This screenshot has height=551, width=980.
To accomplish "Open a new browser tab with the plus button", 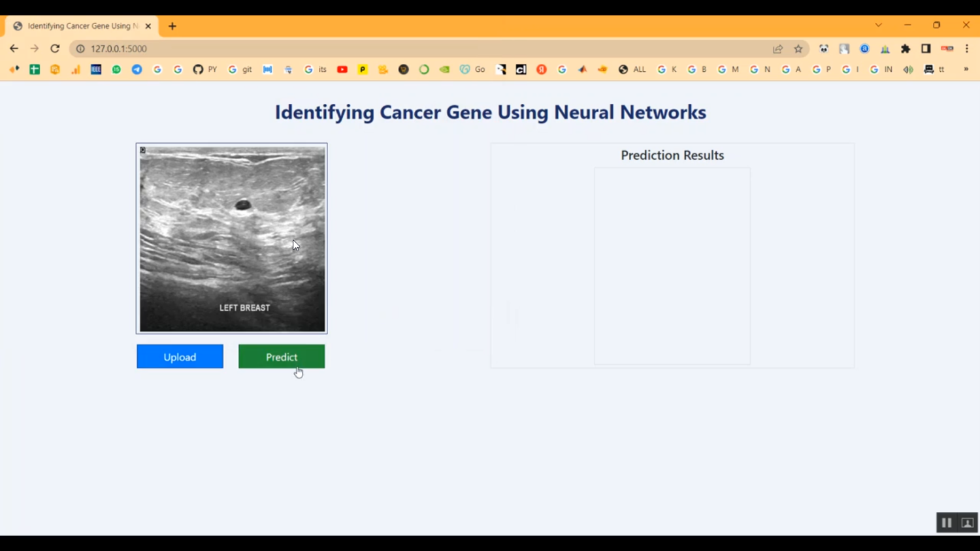I will pos(172,25).
